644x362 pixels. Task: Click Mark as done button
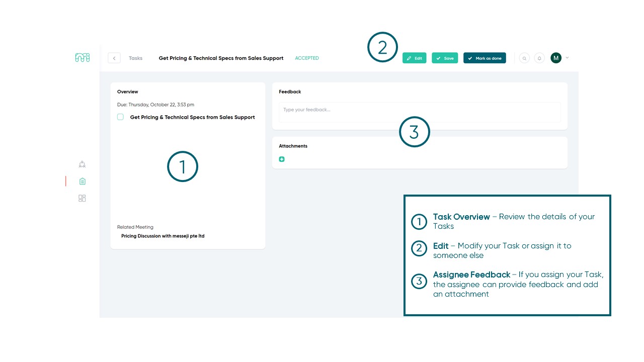coord(485,58)
